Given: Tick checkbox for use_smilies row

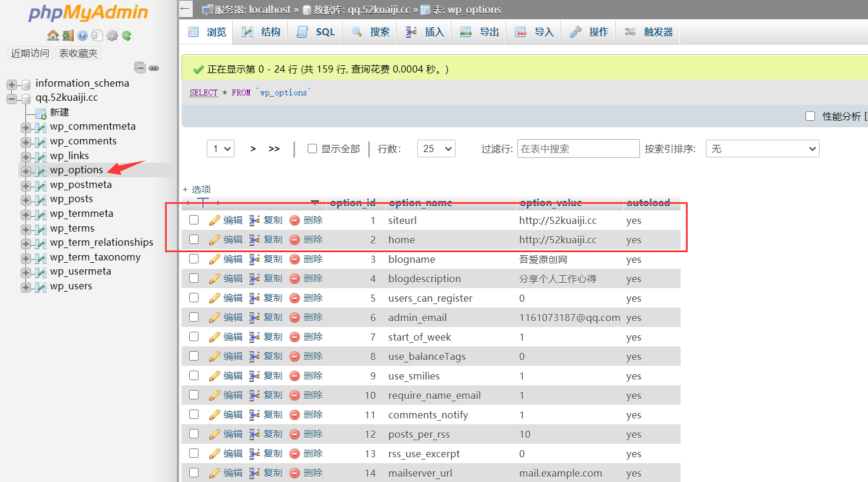Looking at the screenshot, I should (194, 375).
